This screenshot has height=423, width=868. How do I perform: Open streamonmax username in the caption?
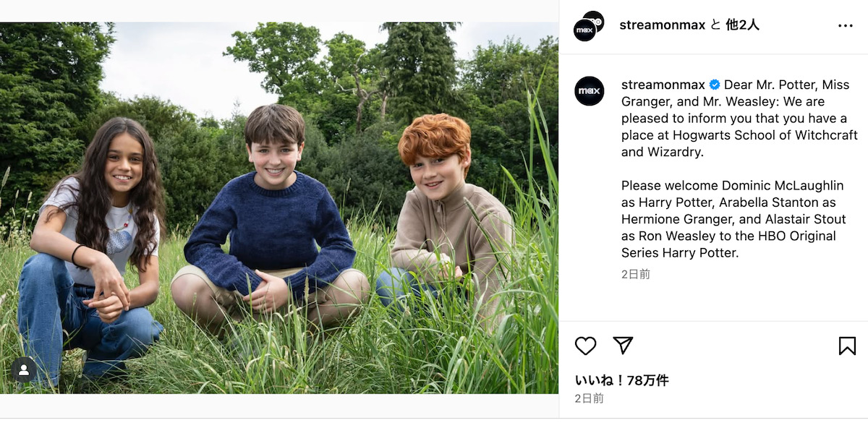click(663, 85)
